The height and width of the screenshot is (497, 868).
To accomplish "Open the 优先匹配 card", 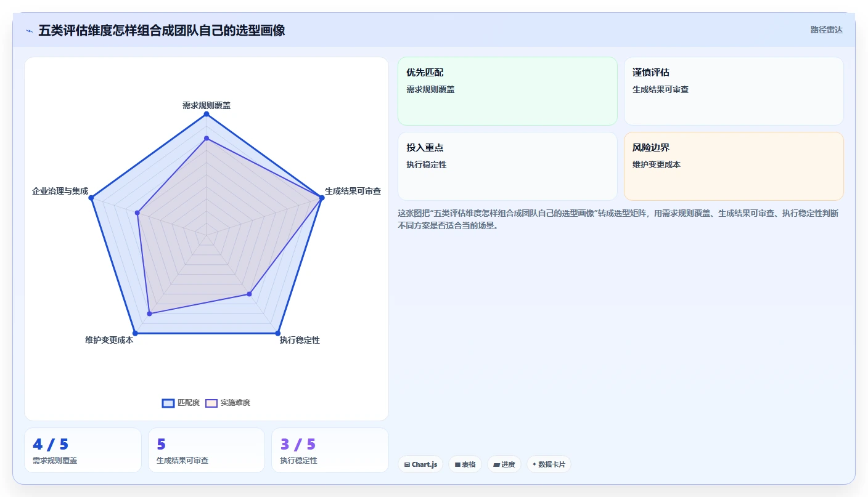I will pyautogui.click(x=507, y=91).
